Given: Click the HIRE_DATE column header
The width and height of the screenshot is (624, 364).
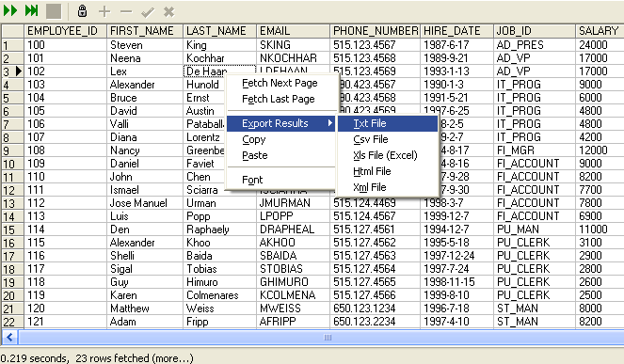Looking at the screenshot, I should [456, 31].
